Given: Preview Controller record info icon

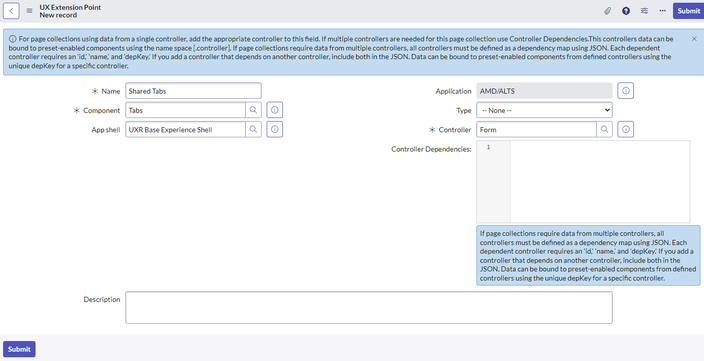Looking at the screenshot, I should [x=626, y=129].
